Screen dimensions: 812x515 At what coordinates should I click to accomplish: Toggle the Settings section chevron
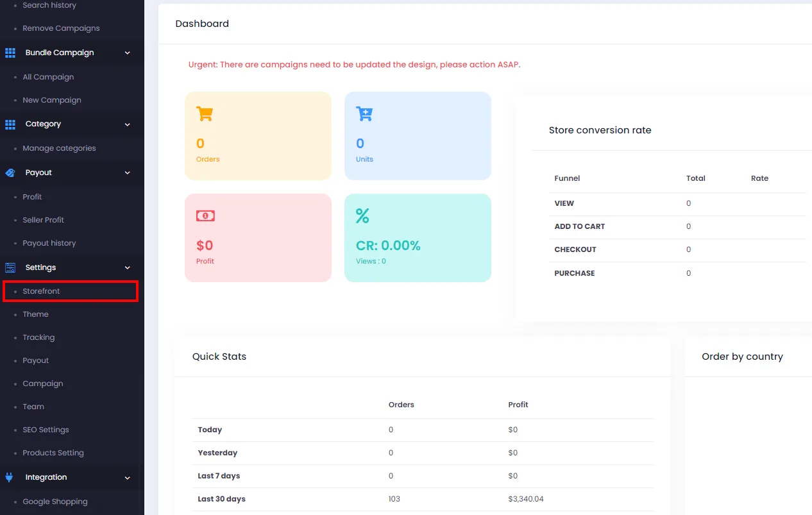pos(127,267)
